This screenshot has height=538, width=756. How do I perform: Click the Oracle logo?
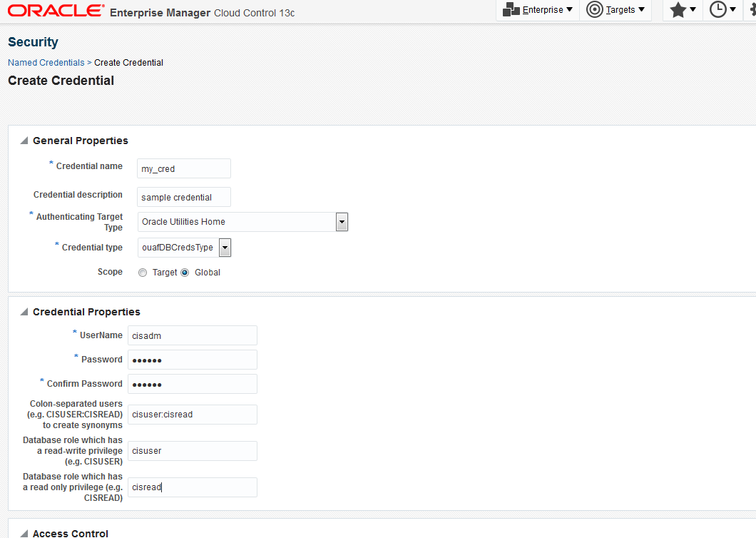pyautogui.click(x=56, y=11)
